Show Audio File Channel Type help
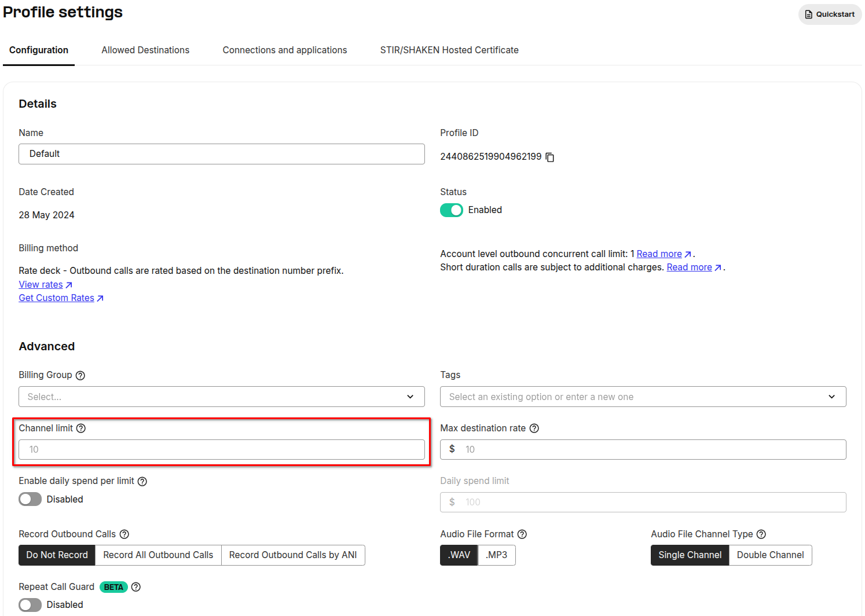This screenshot has width=865, height=616. point(761,534)
